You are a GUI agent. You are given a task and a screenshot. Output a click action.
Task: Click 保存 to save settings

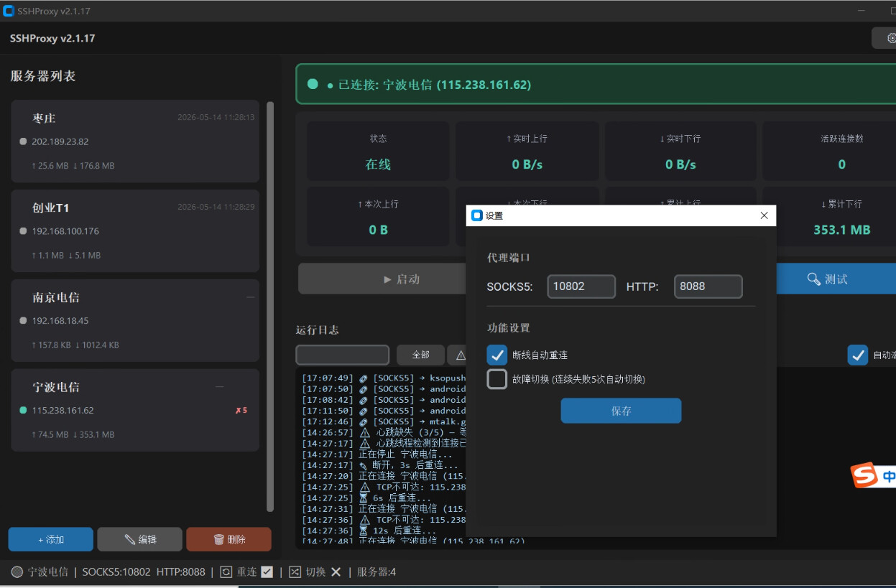pos(621,411)
